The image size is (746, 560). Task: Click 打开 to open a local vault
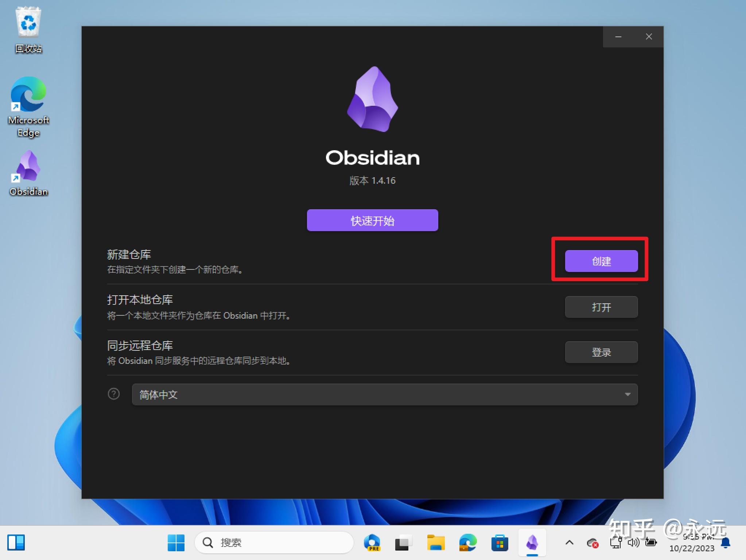(601, 307)
